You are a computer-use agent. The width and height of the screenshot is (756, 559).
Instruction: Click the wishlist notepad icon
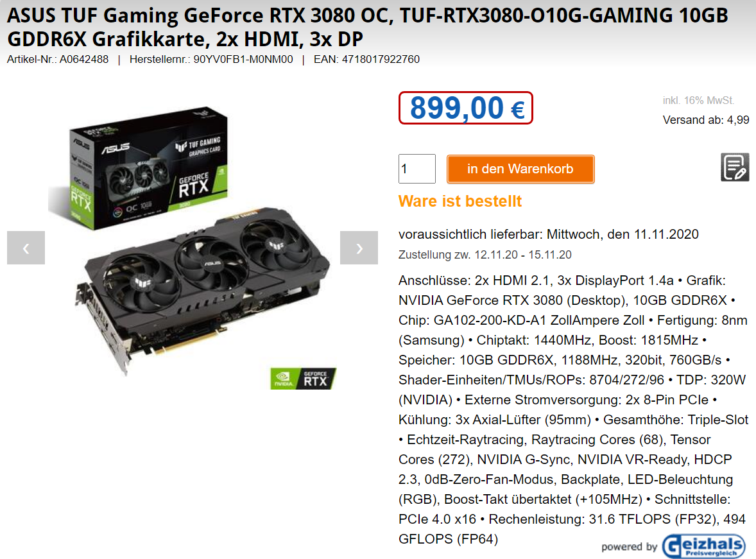pyautogui.click(x=735, y=168)
